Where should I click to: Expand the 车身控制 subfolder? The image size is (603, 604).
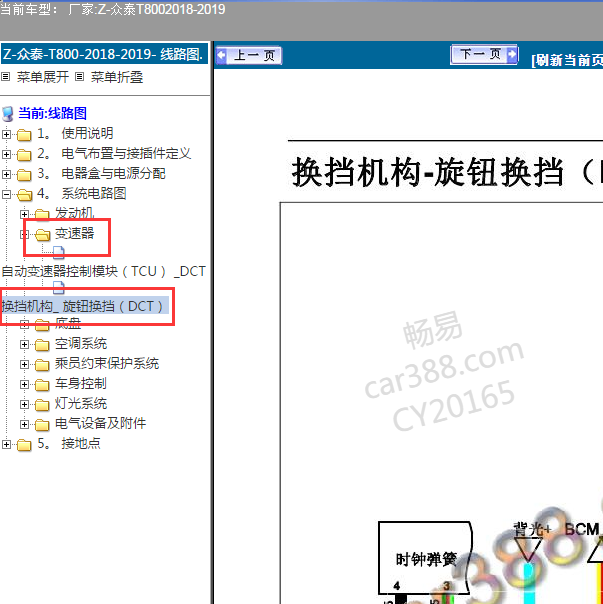coord(24,384)
